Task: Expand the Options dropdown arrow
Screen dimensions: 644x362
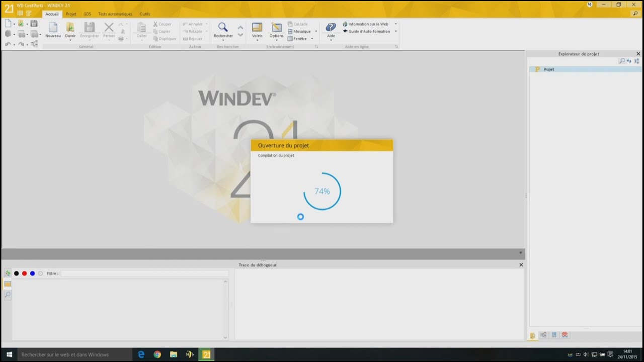Action: (276, 40)
